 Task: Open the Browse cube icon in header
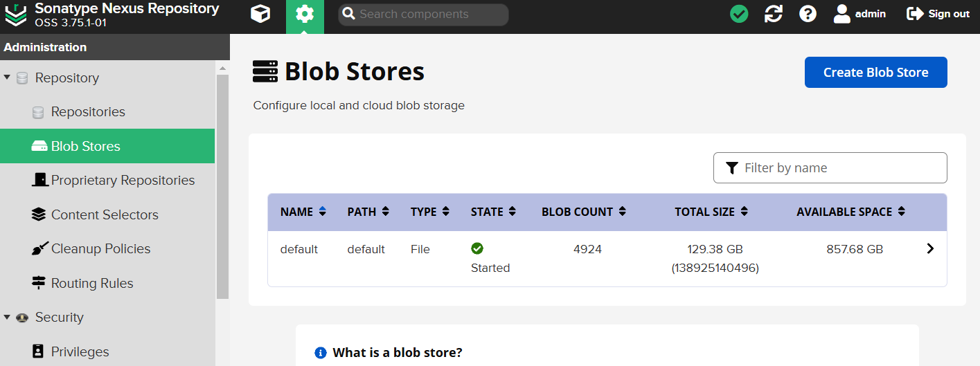tap(260, 14)
